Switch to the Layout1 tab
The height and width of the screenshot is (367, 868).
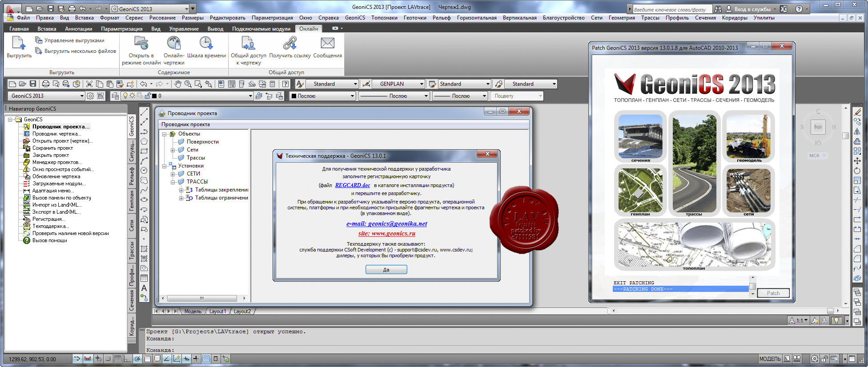click(x=217, y=311)
